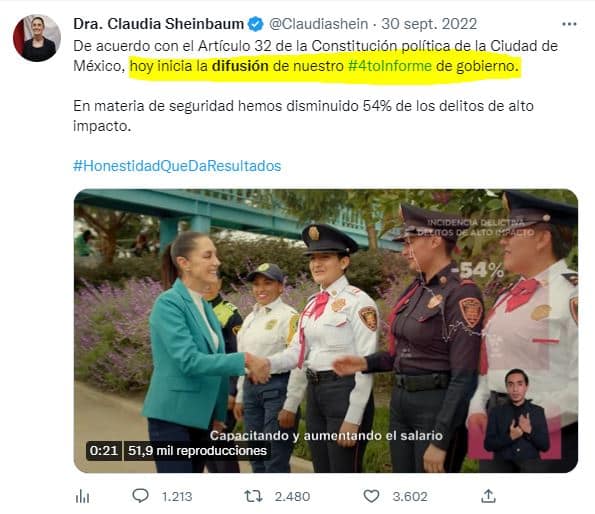Open Claudia Sheinbaum's profile avatar
Viewport: 595px width, 514px height.
[37, 38]
